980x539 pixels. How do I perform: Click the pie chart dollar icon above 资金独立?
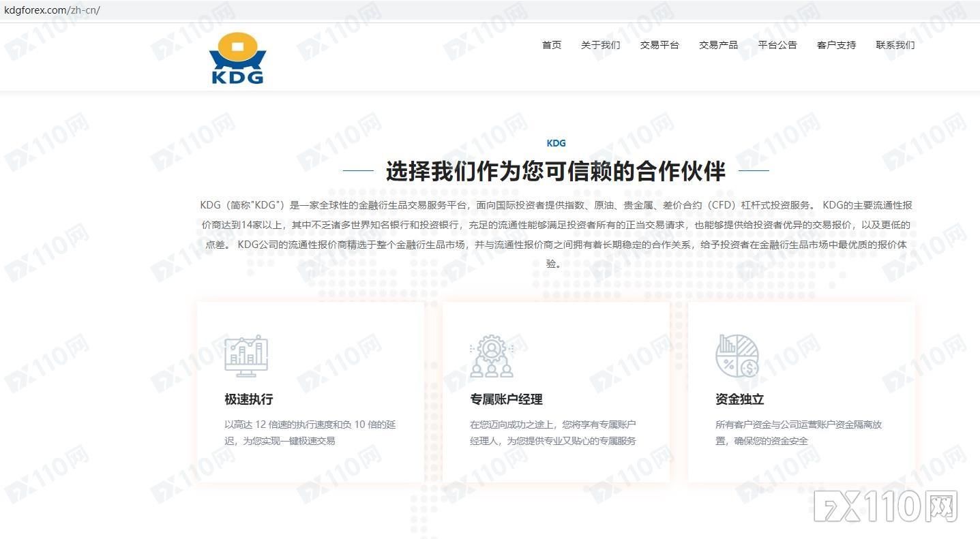click(x=737, y=354)
